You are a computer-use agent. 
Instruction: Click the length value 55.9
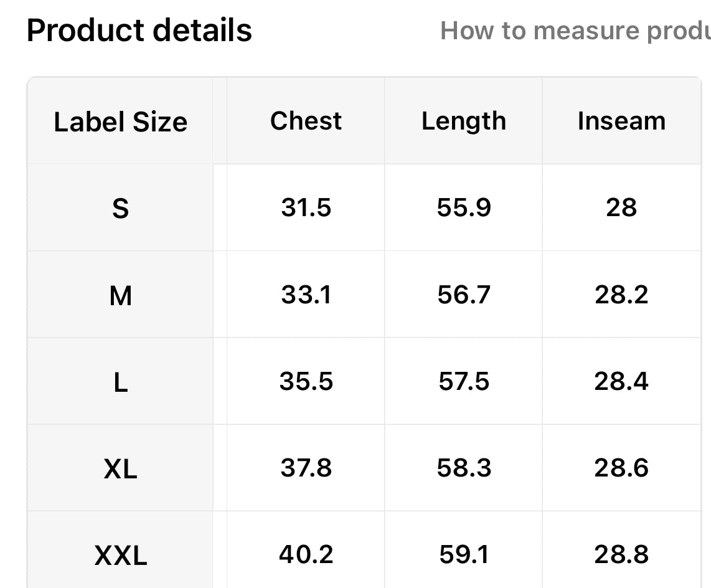click(464, 207)
